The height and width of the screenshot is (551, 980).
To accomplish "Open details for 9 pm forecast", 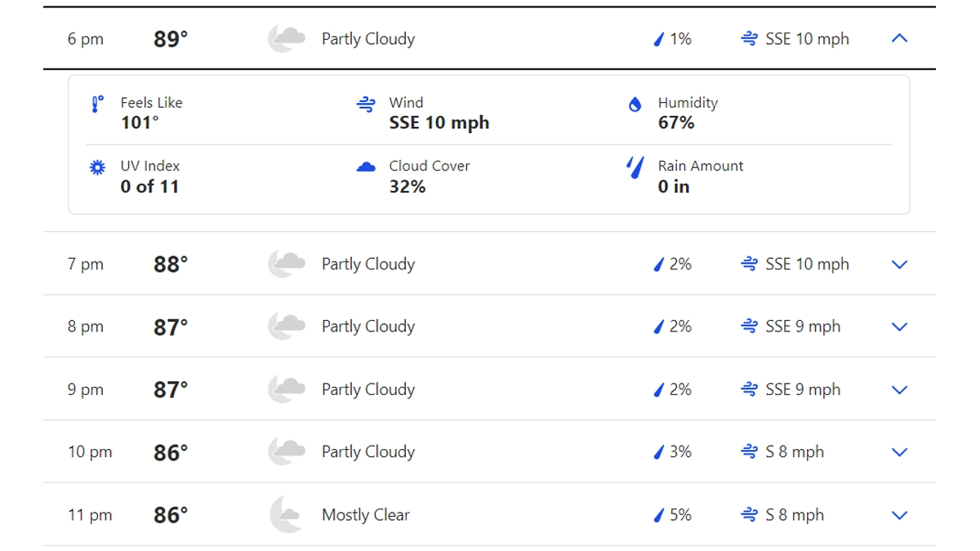I will (x=899, y=389).
